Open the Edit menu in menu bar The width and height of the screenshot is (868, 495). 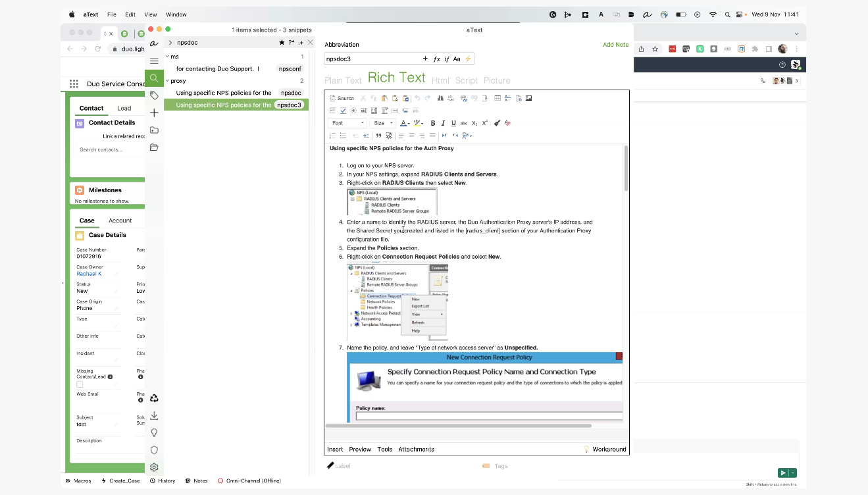click(130, 14)
